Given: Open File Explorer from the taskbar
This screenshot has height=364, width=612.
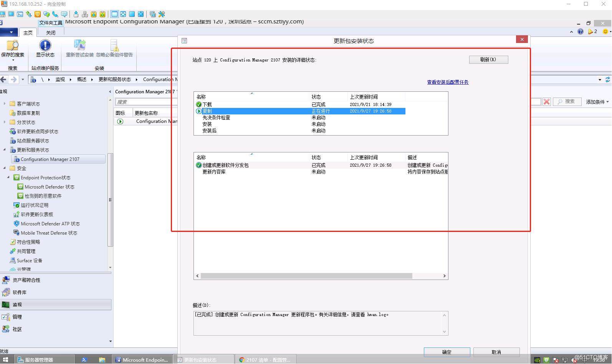Looking at the screenshot, I should coord(102,360).
